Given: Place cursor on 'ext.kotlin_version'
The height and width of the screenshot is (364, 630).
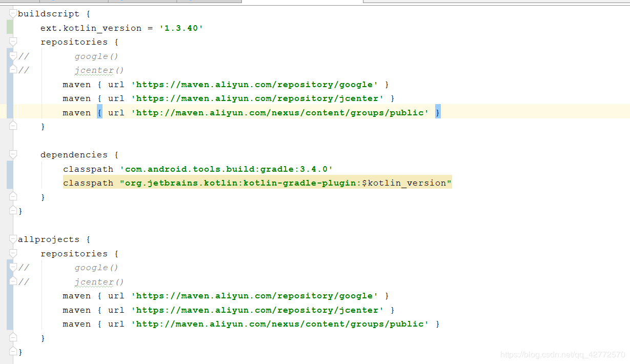Looking at the screenshot, I should pos(91,28).
